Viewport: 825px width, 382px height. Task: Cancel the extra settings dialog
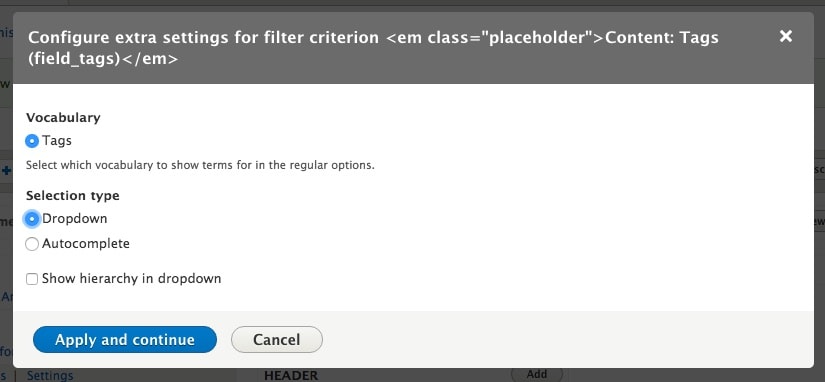tap(277, 339)
